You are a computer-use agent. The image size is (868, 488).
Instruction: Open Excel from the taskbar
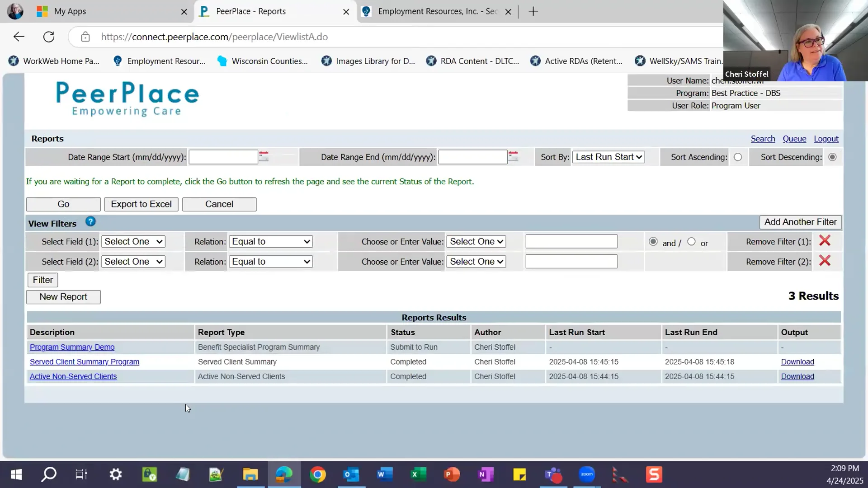(x=418, y=474)
